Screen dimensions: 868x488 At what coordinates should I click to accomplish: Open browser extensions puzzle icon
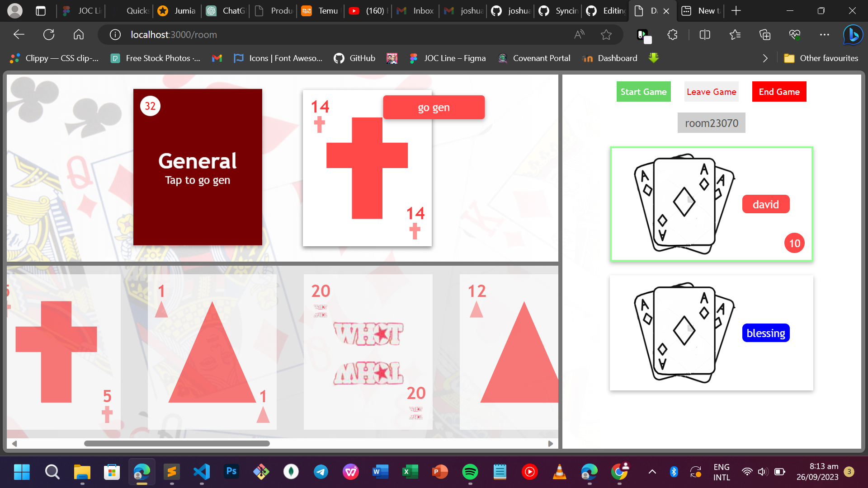(x=672, y=34)
